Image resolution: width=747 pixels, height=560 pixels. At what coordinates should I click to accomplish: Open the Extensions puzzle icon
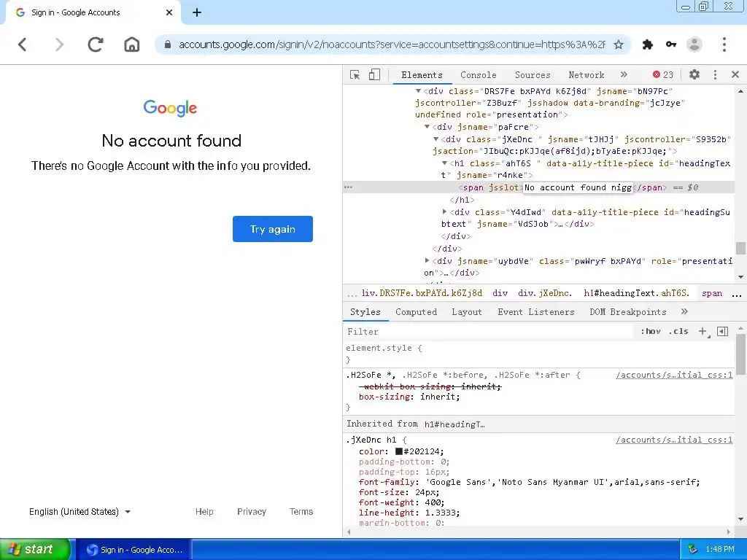648,44
